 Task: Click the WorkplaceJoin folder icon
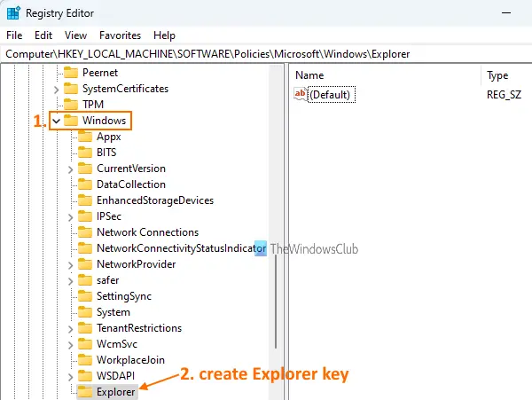coord(85,359)
